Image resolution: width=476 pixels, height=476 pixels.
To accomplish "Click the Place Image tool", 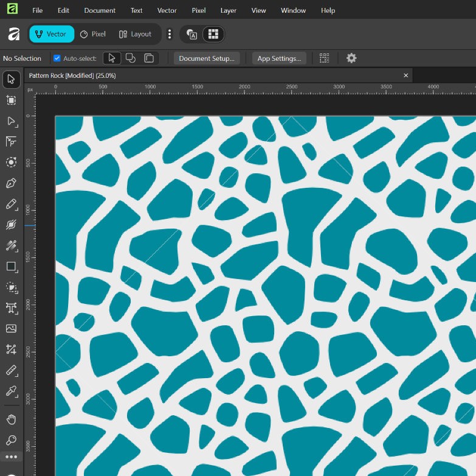I will 11,328.
